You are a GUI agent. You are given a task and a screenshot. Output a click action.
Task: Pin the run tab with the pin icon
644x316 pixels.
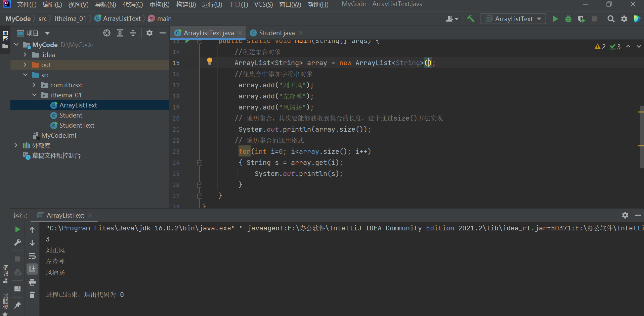point(17,305)
